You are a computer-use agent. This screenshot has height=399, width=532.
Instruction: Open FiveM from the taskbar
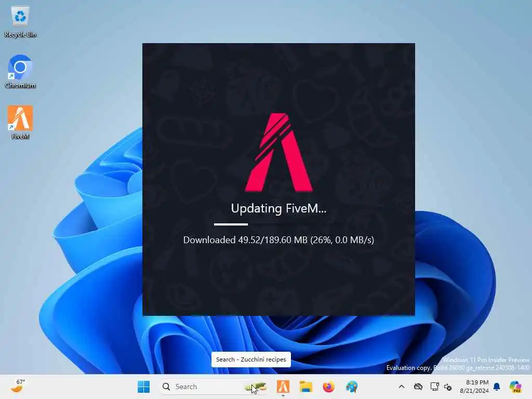[x=283, y=387]
